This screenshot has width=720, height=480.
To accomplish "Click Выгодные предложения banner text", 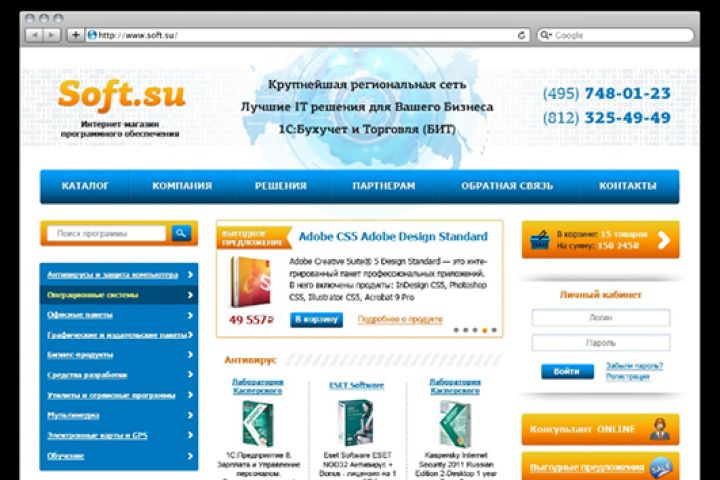I will [587, 468].
